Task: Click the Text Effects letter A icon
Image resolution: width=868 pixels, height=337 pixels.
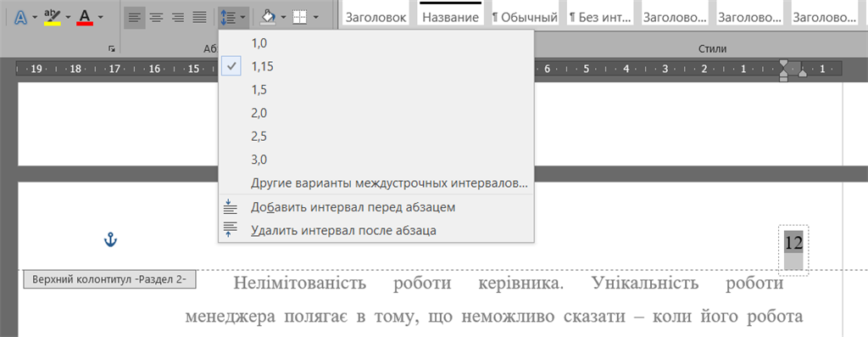Action: click(x=20, y=17)
